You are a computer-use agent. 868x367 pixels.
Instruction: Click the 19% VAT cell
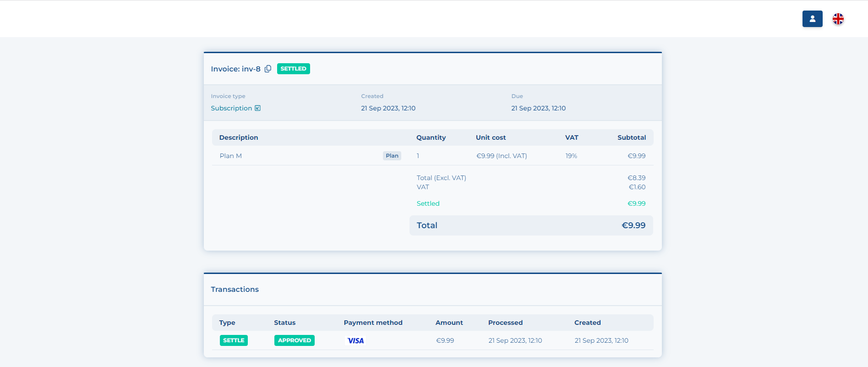tap(571, 156)
